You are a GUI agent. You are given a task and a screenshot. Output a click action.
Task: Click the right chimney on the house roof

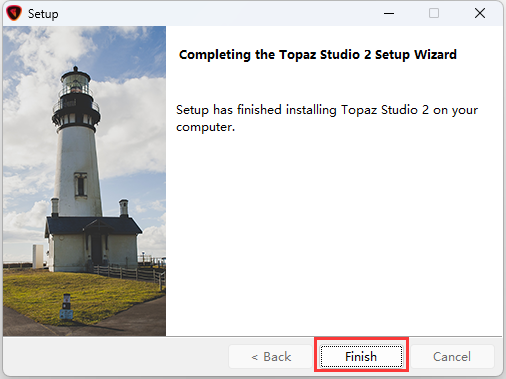tap(124, 207)
